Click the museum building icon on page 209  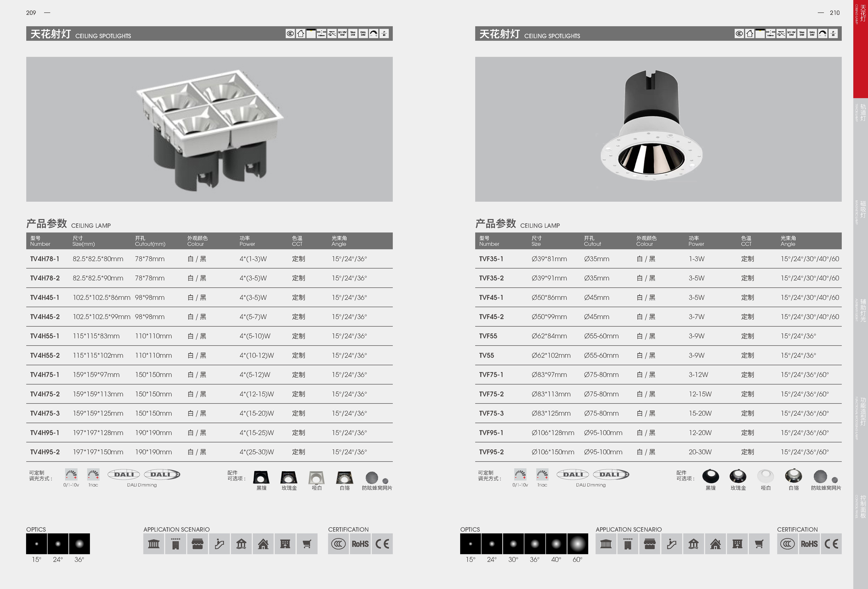point(153,544)
